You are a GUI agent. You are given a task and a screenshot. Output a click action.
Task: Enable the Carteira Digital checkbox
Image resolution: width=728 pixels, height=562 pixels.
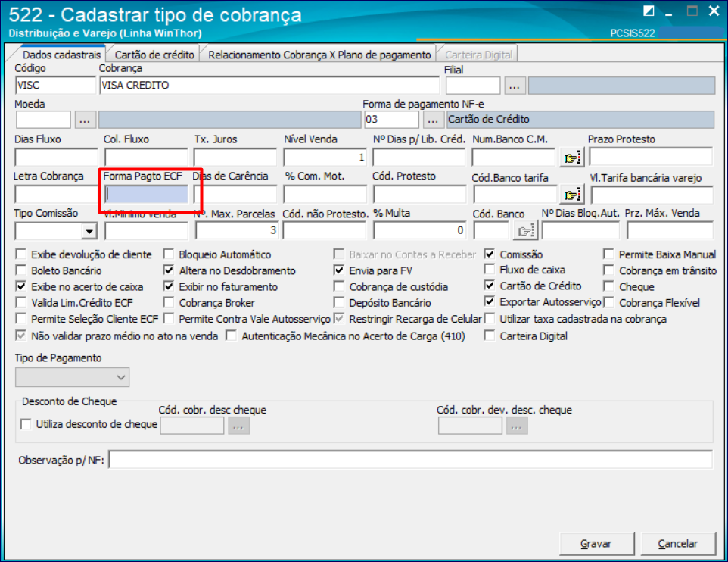coord(490,336)
